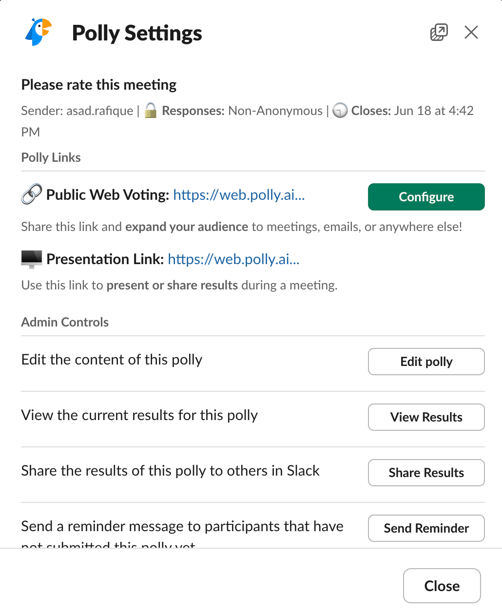Screen dimensions: 502x614
Task: Click the clock icon beside Closes
Action: [340, 111]
